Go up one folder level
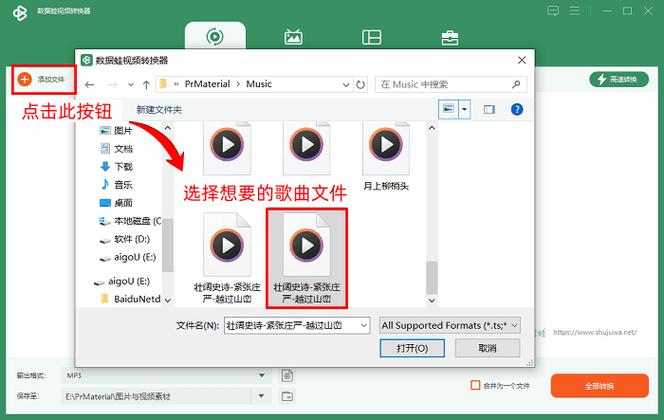The height and width of the screenshot is (420, 664). (x=146, y=85)
